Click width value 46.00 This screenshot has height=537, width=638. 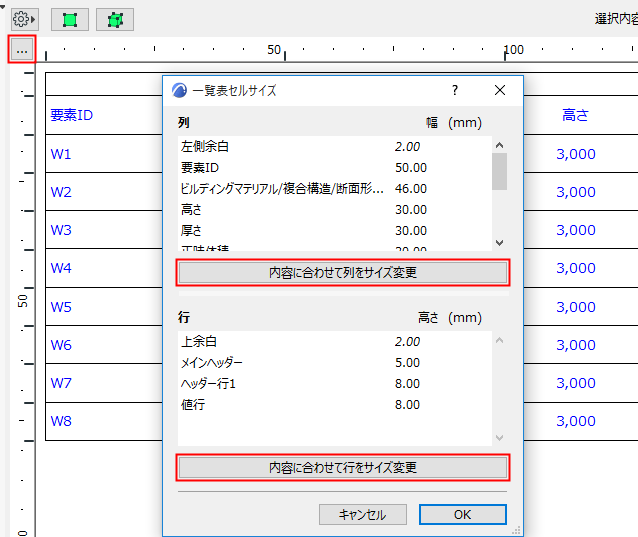pyautogui.click(x=411, y=189)
